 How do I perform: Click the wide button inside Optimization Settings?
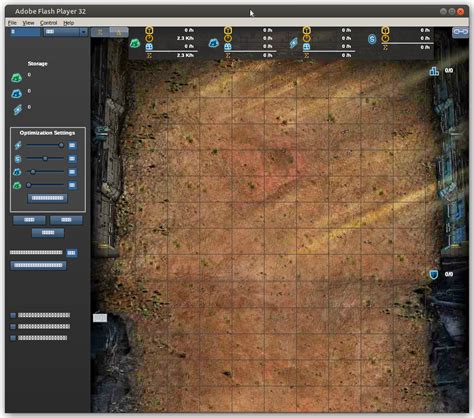pyautogui.click(x=47, y=198)
